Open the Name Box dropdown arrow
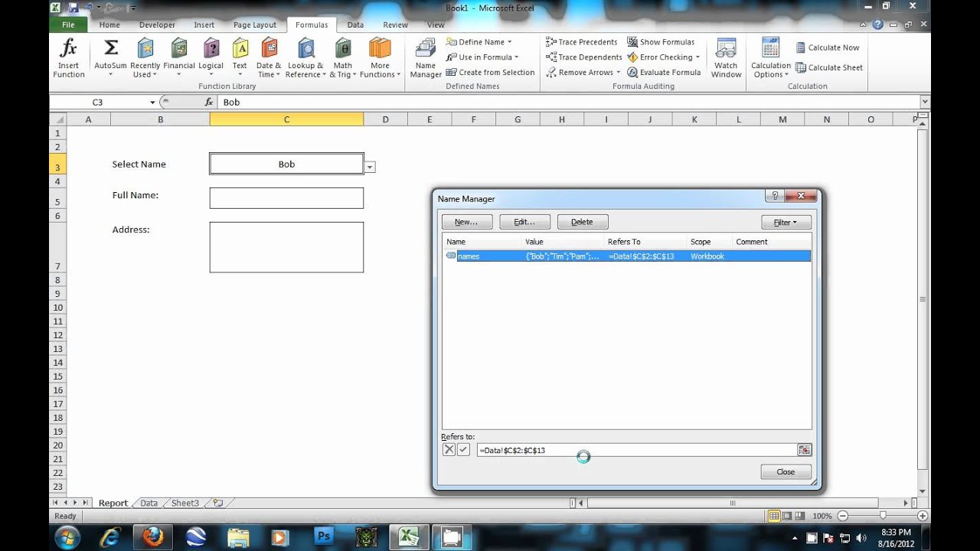The width and height of the screenshot is (980, 551). click(152, 102)
